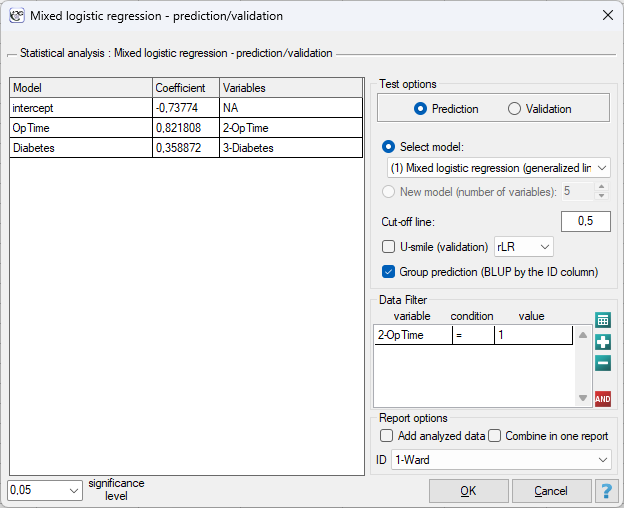This screenshot has height=508, width=624.
Task: Select the Validation radio option
Action: click(514, 109)
